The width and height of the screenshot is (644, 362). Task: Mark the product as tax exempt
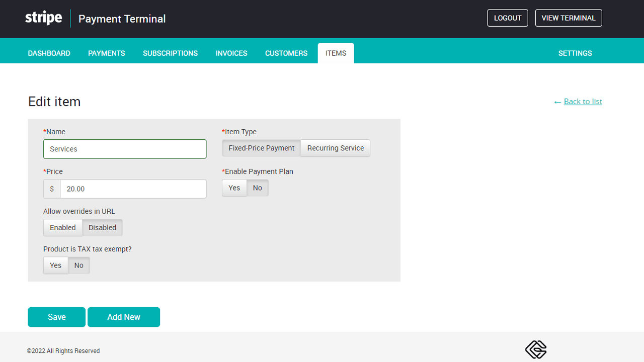tap(55, 265)
